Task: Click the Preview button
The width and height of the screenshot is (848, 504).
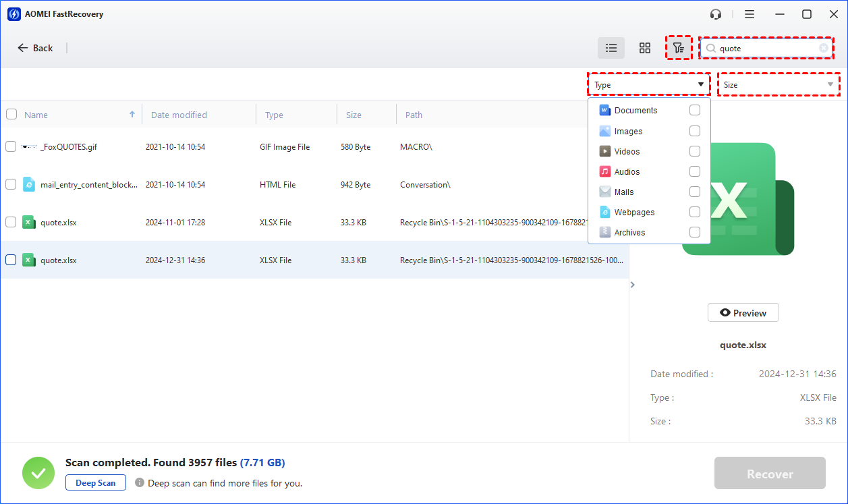Action: (x=743, y=313)
